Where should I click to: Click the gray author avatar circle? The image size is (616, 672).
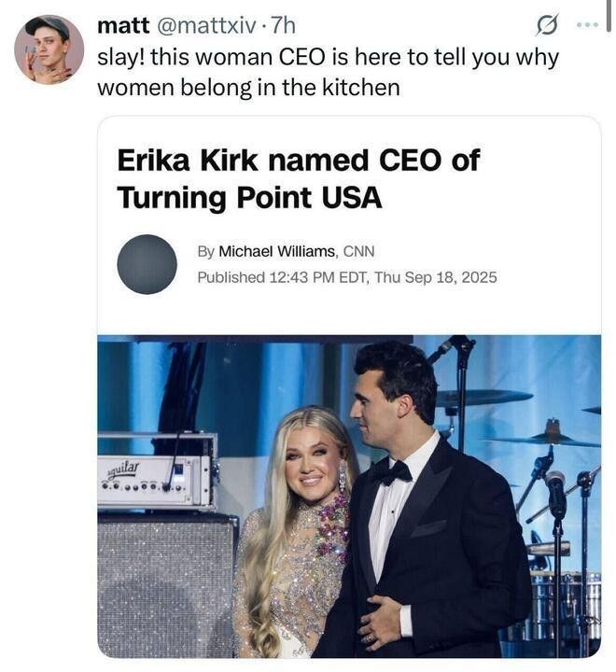(x=147, y=264)
